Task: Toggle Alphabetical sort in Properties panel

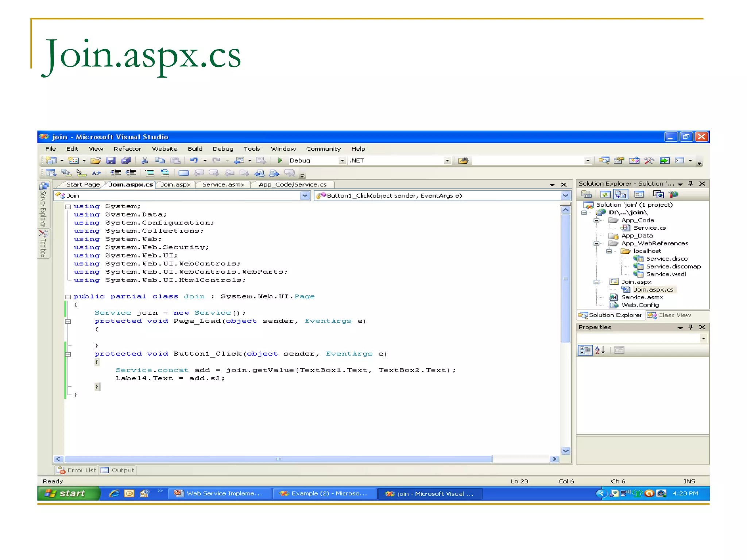Action: pos(600,350)
